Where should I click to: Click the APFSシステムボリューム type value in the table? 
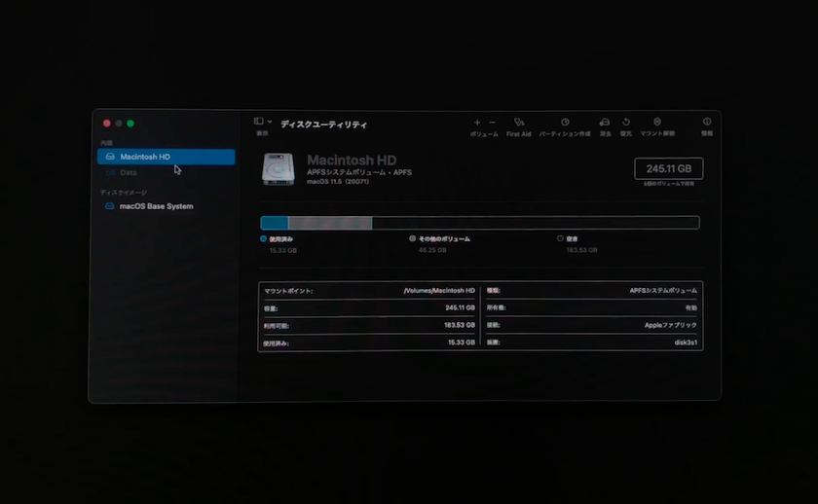point(663,291)
